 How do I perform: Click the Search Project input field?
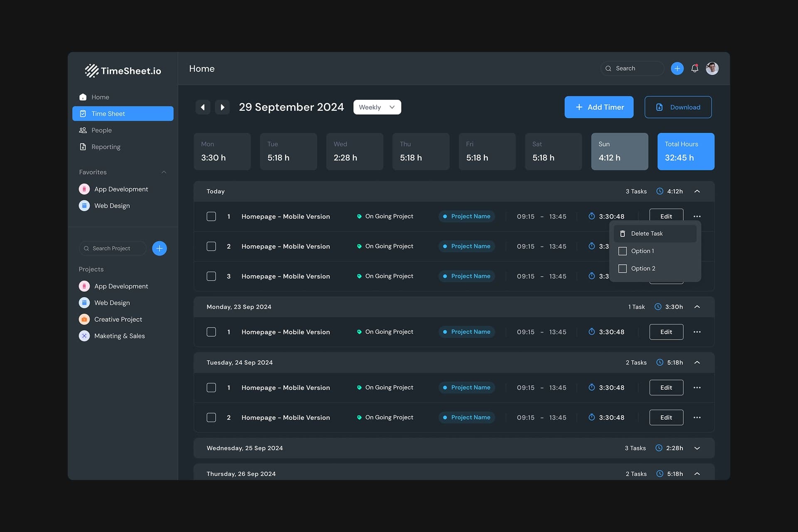point(112,248)
